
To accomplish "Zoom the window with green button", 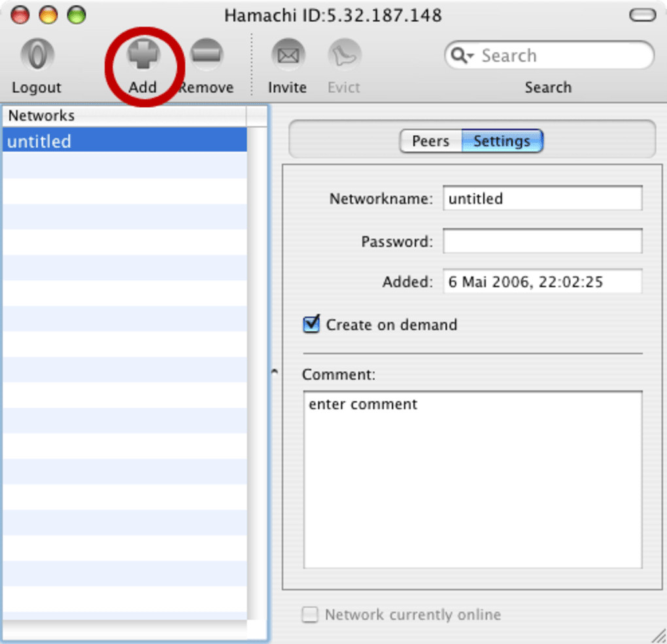I will click(x=77, y=15).
